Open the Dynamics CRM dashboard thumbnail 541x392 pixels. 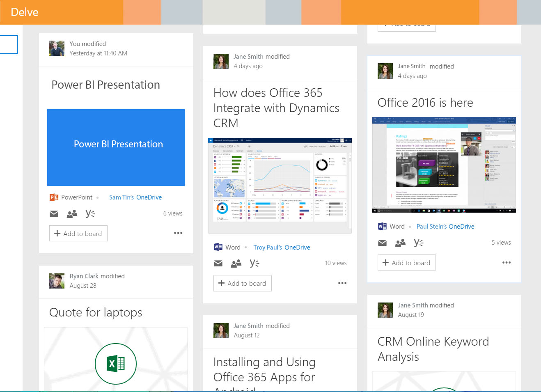pos(280,186)
